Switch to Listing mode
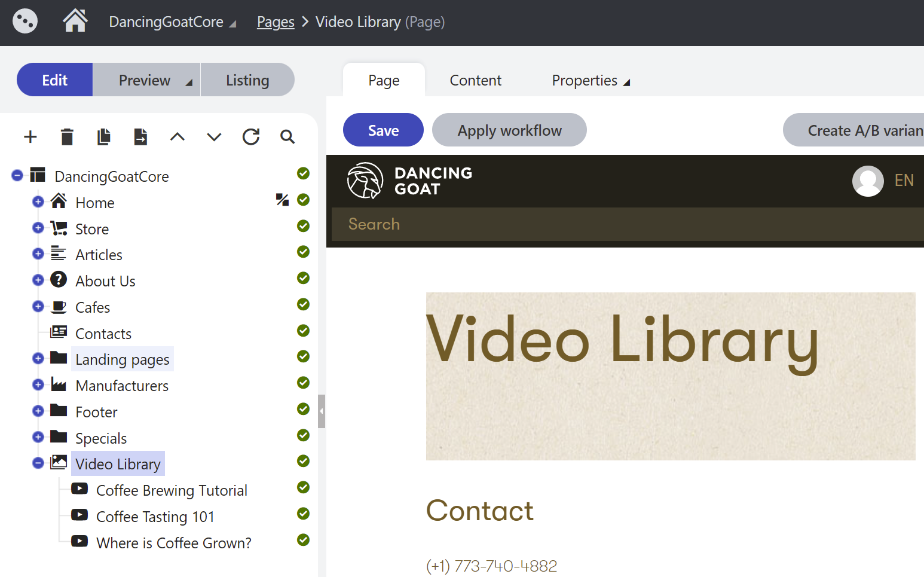924x577 pixels. (x=247, y=80)
